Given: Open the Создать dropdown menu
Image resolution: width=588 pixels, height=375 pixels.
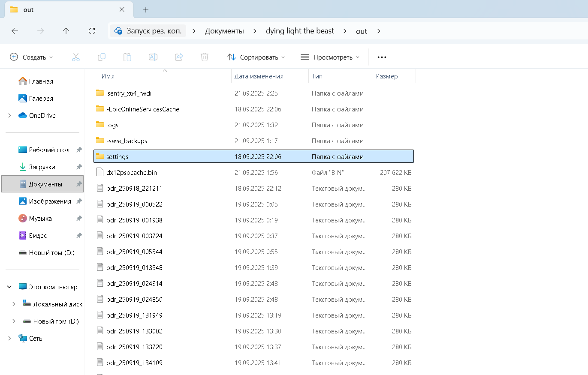Looking at the screenshot, I should click(32, 57).
